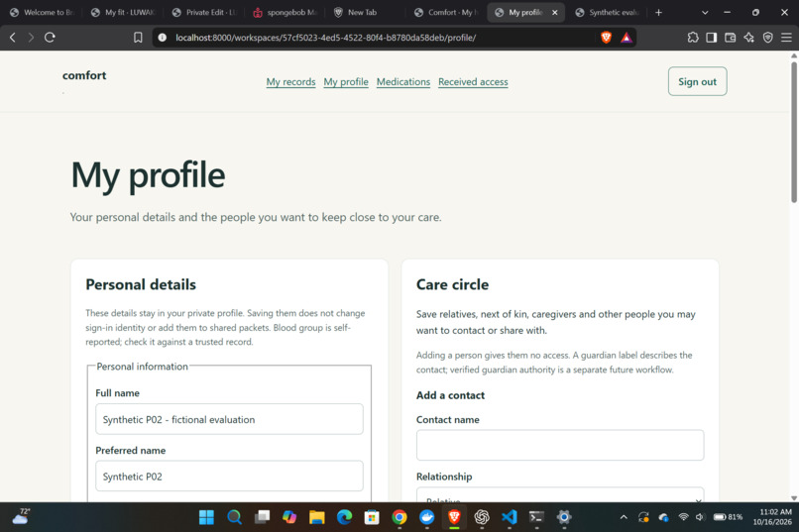Open the Terminal from the taskbar
This screenshot has width=799, height=532.
(536, 517)
